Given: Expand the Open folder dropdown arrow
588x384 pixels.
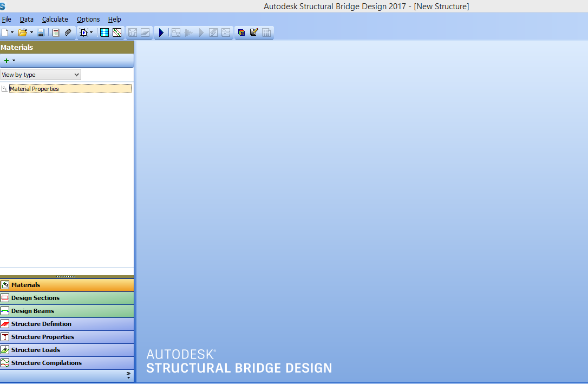Looking at the screenshot, I should (31, 32).
